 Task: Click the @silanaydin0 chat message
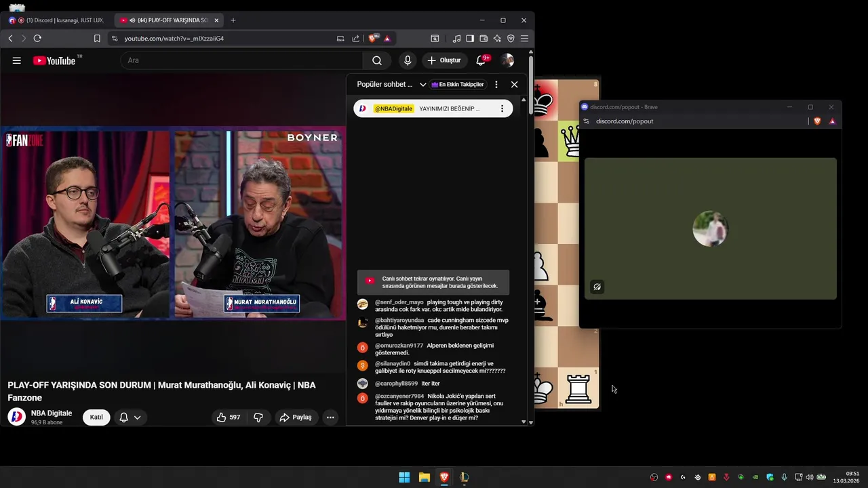[433, 367]
